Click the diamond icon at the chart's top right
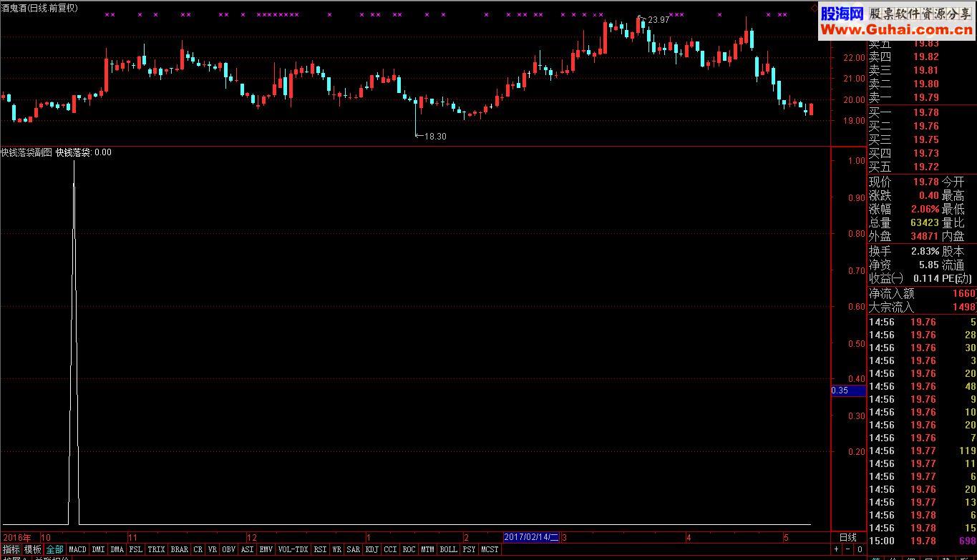 (x=814, y=6)
